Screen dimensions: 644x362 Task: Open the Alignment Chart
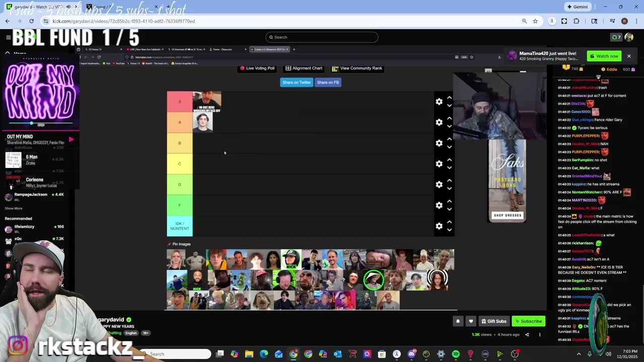click(304, 68)
